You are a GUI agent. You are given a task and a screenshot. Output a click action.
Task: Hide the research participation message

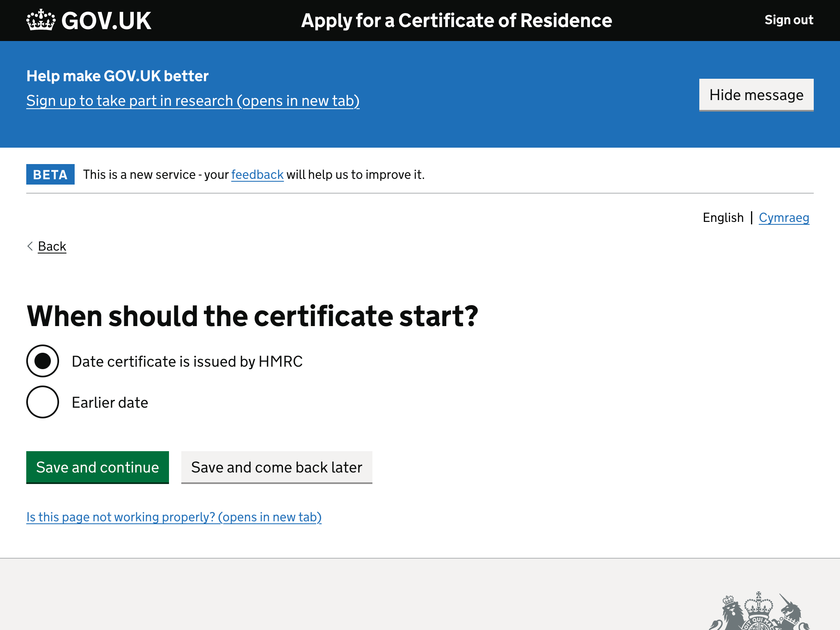756,95
